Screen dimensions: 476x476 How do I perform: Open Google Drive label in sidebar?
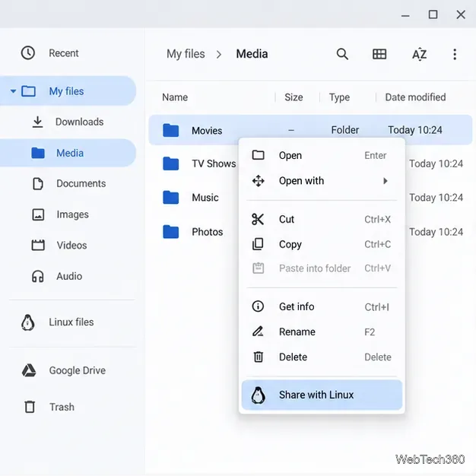coord(78,370)
